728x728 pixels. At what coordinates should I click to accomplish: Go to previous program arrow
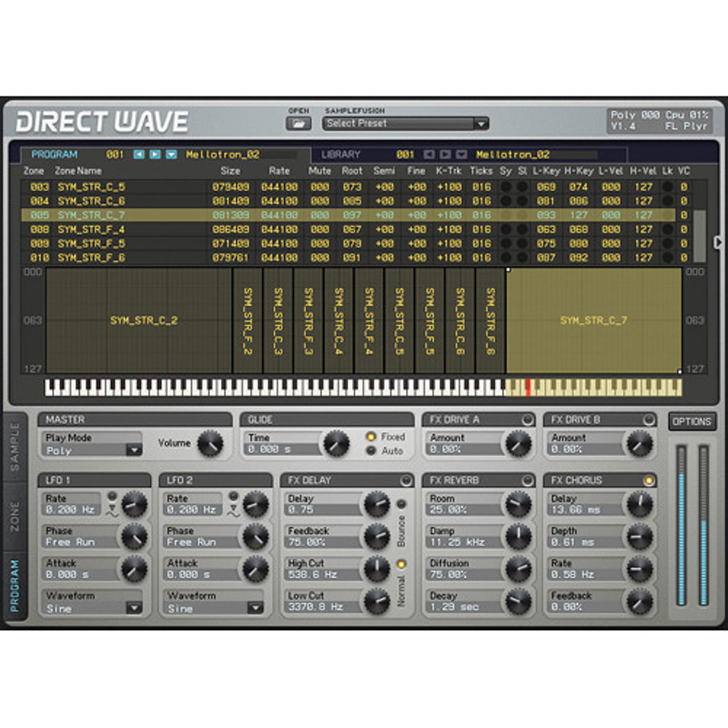[x=139, y=155]
